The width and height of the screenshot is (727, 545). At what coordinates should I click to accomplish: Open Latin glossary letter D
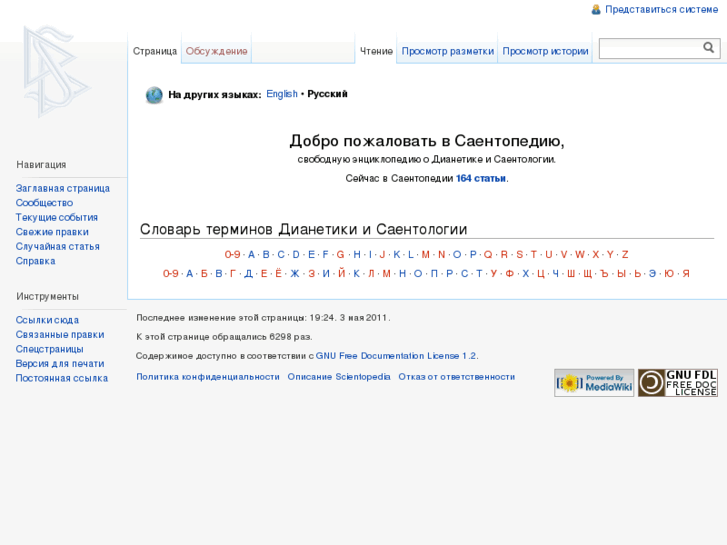point(296,255)
